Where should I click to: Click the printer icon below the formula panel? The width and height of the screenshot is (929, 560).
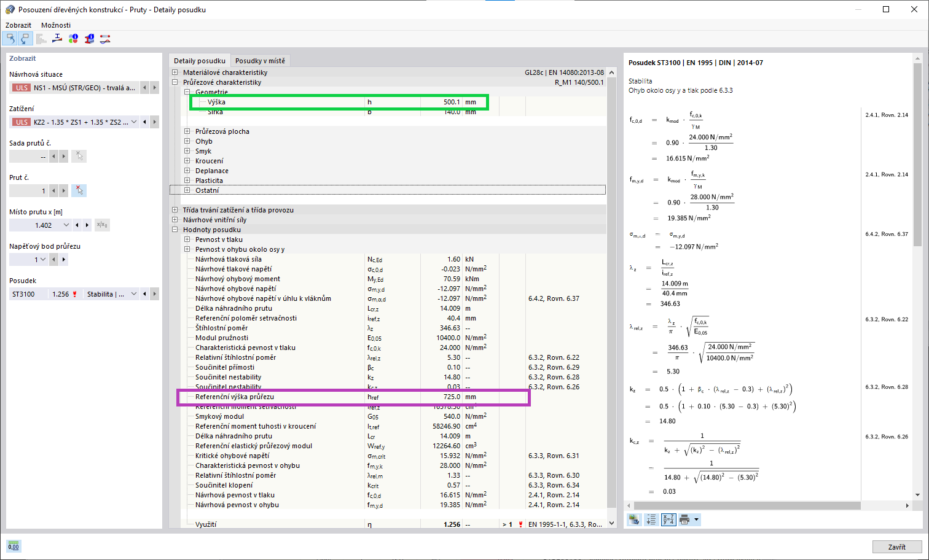[684, 519]
